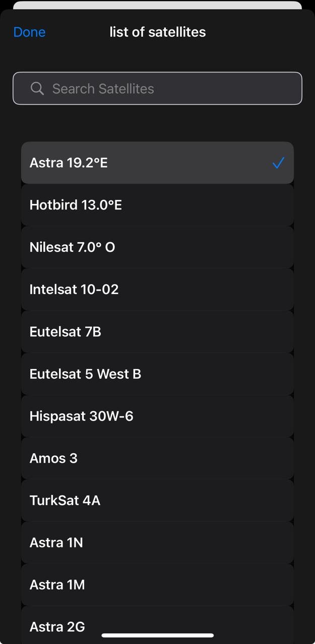Click the Search Satellites input field

[x=166, y=89]
